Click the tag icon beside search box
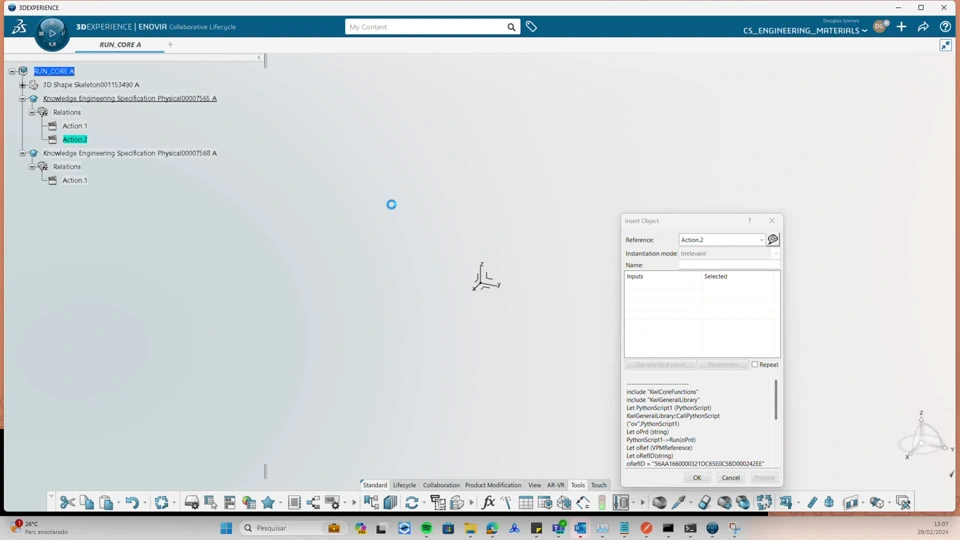 point(531,27)
